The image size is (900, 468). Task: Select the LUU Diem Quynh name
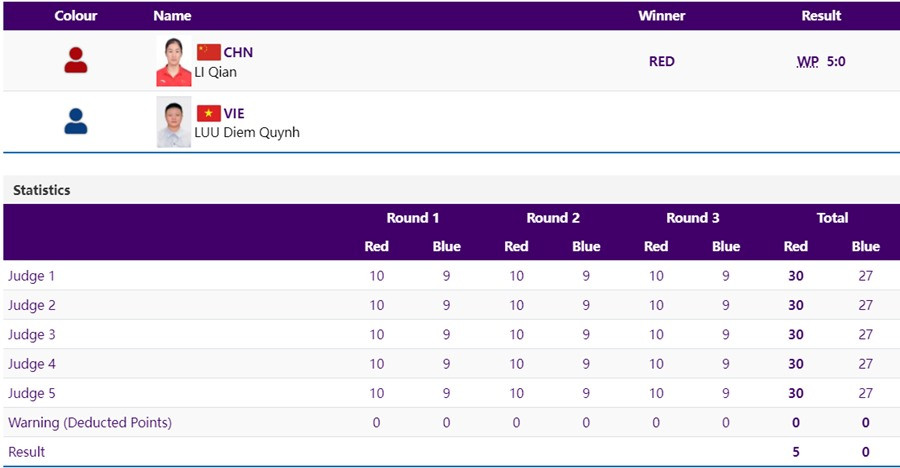(x=247, y=132)
